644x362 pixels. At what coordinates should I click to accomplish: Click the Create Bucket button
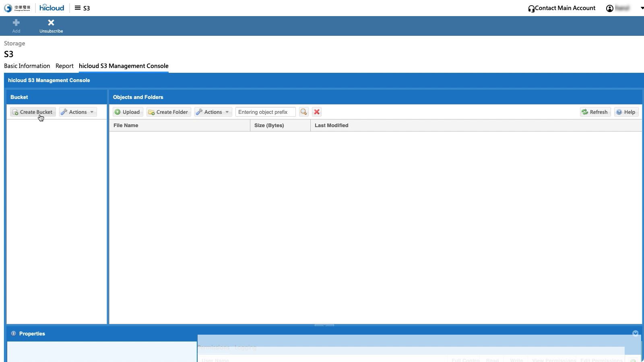33,112
